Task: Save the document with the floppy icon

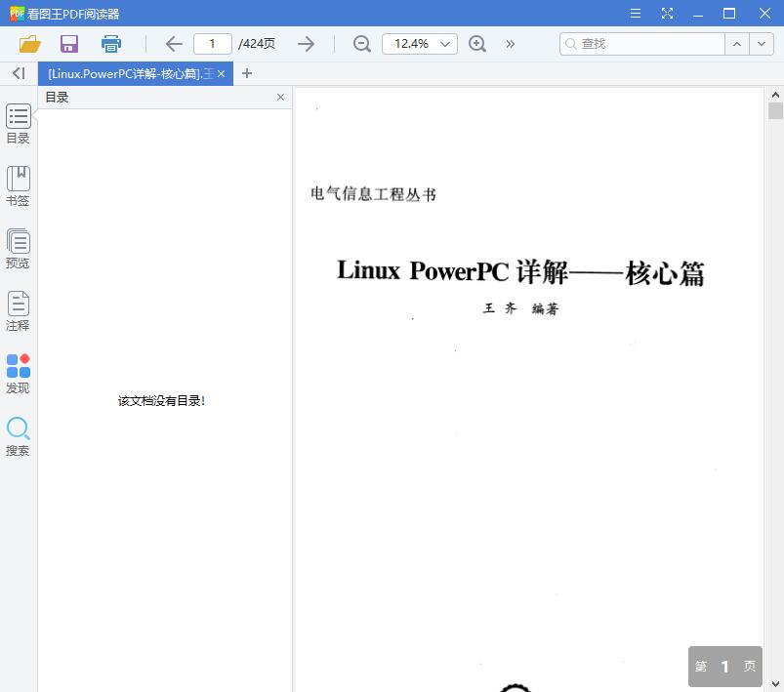Action: 69,44
